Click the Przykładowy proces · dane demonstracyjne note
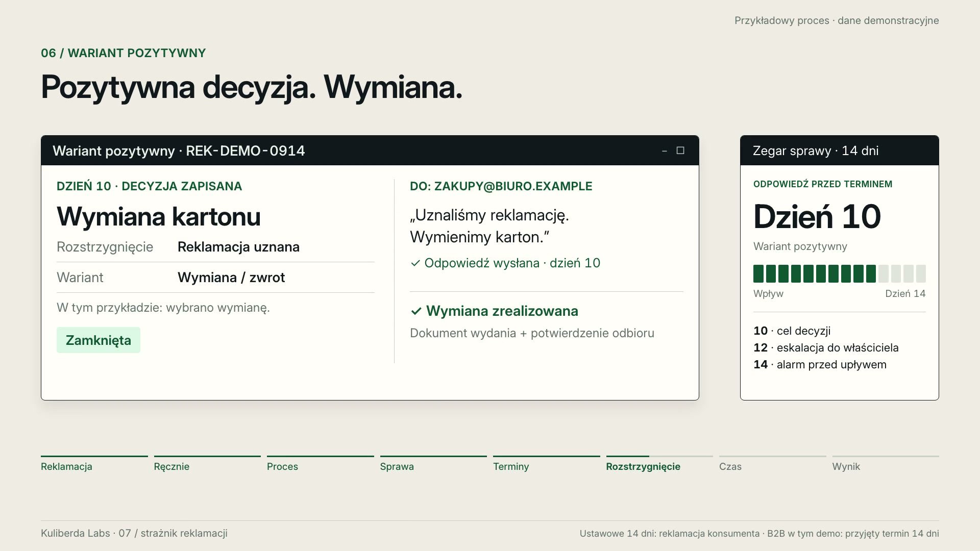 [x=837, y=21]
